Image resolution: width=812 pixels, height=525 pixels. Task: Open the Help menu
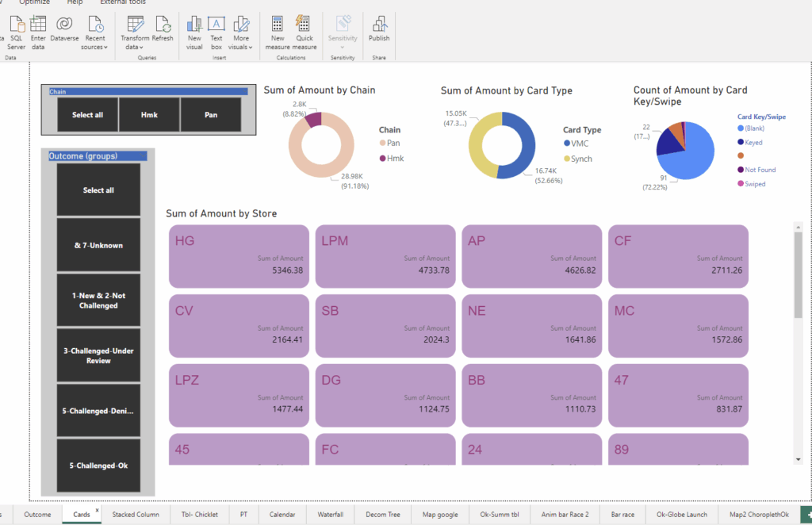pyautogui.click(x=75, y=2)
